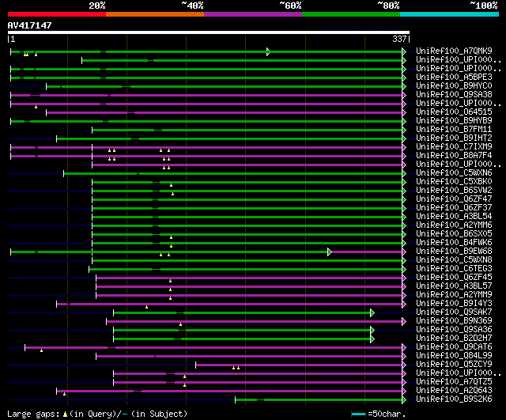Select the UniRef100_Q6ZF47 label
The height and width of the screenshot is (420, 506).
tap(454, 199)
